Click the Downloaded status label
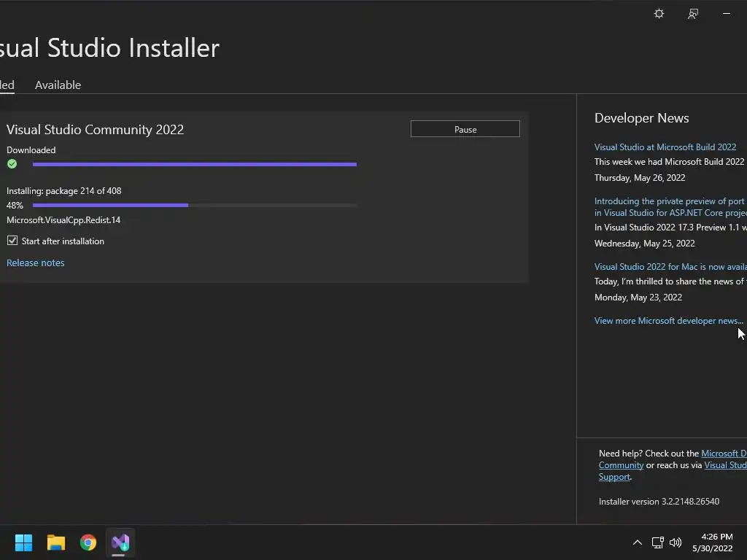Viewport: 747px width, 560px height. pos(31,150)
